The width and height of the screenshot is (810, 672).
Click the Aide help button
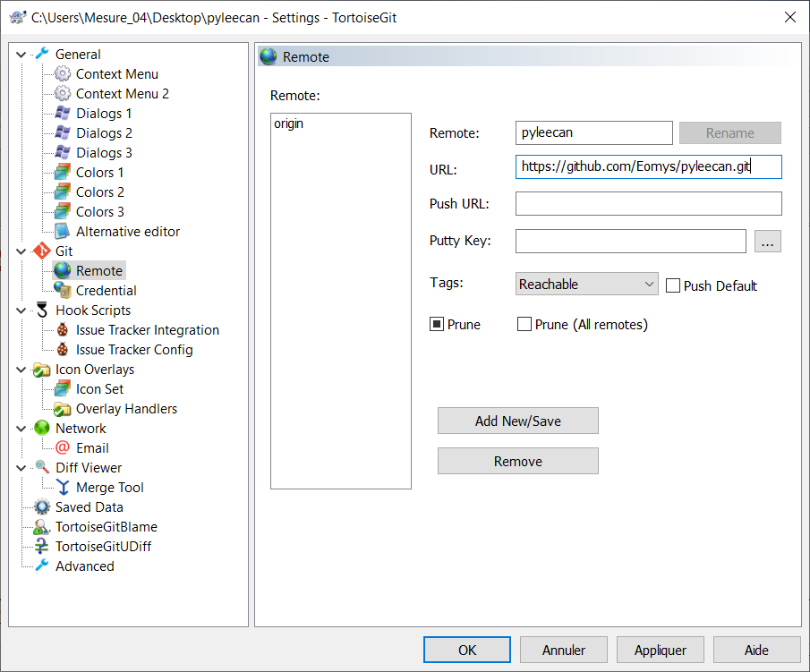coord(757,650)
